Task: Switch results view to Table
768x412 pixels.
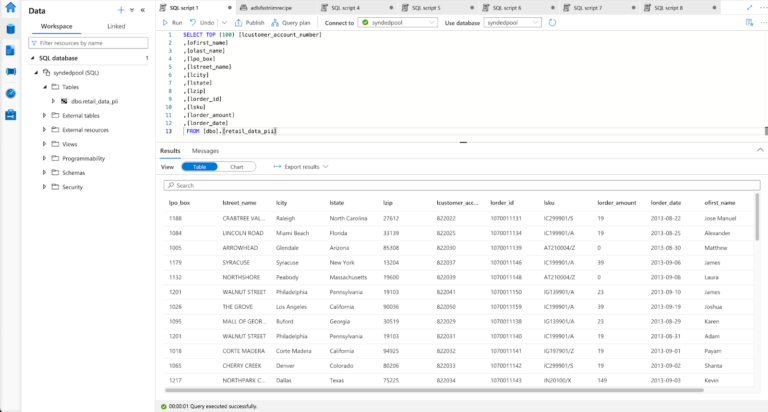Action: pos(199,167)
